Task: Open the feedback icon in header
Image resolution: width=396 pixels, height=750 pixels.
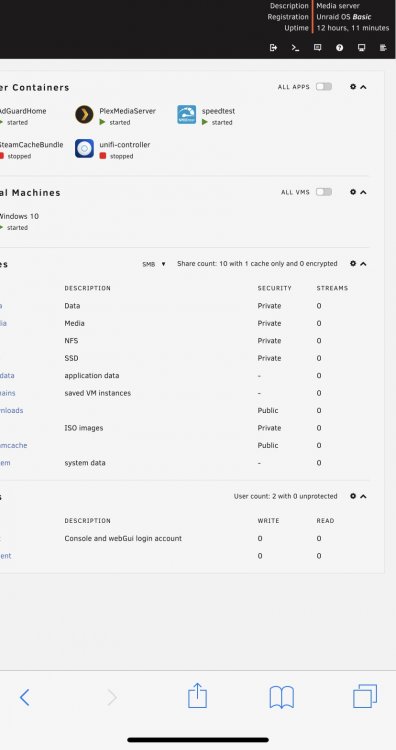Action: 317,47
